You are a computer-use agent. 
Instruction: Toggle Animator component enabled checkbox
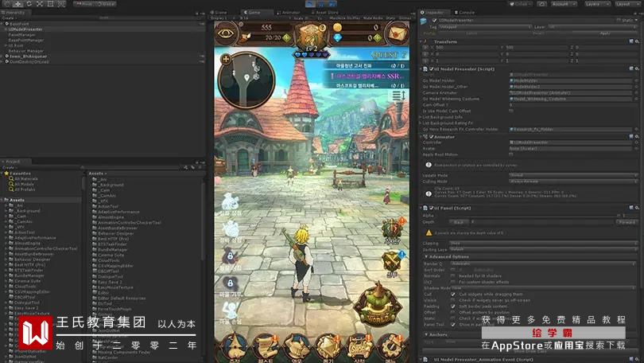pos(431,137)
